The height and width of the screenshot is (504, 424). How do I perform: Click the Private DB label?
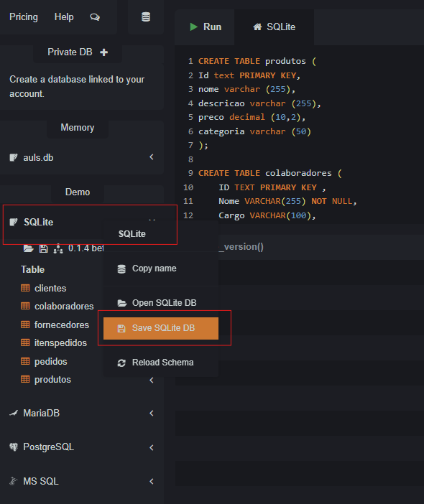pyautogui.click(x=70, y=52)
